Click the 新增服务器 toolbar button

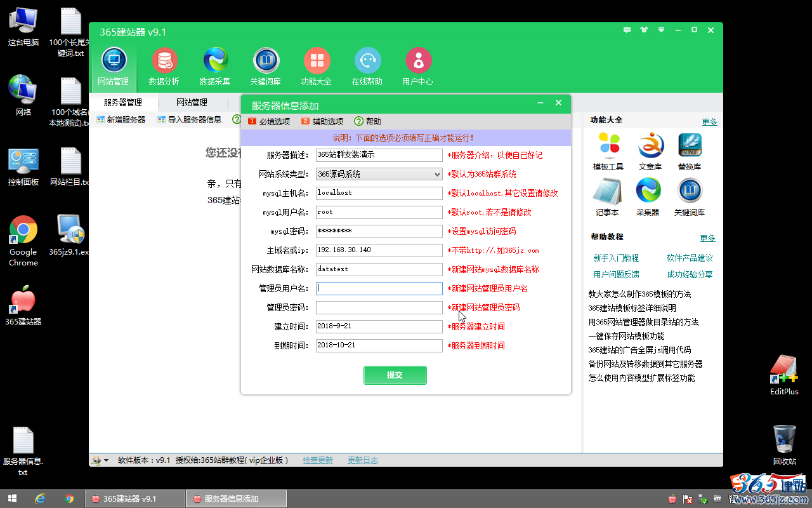tap(121, 119)
